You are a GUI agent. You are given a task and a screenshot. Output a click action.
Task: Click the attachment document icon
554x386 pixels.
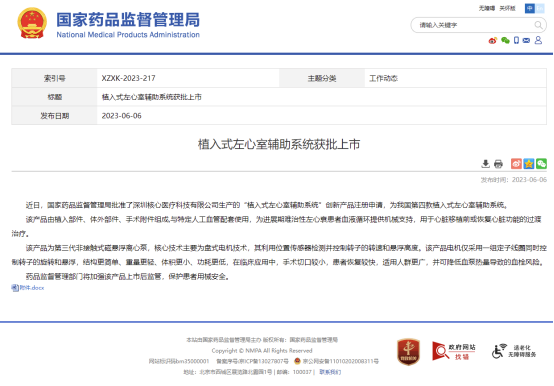coord(15,288)
